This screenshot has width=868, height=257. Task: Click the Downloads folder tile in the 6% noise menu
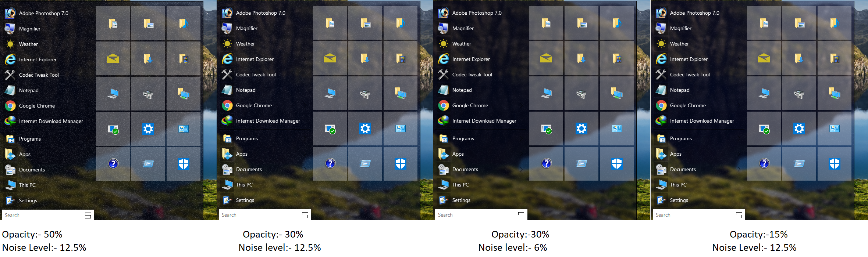[581, 58]
